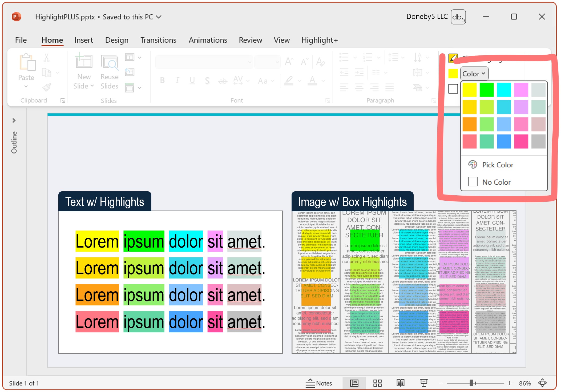Click the Decrease Indent icon
This screenshot has width=561, height=392.
tap(344, 72)
